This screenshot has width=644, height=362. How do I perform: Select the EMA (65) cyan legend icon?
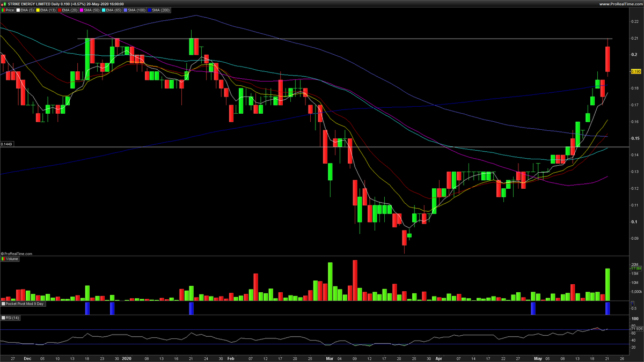(x=103, y=10)
